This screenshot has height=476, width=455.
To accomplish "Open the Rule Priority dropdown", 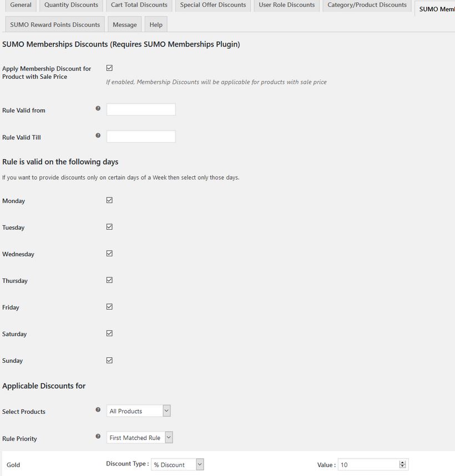I will [140, 438].
